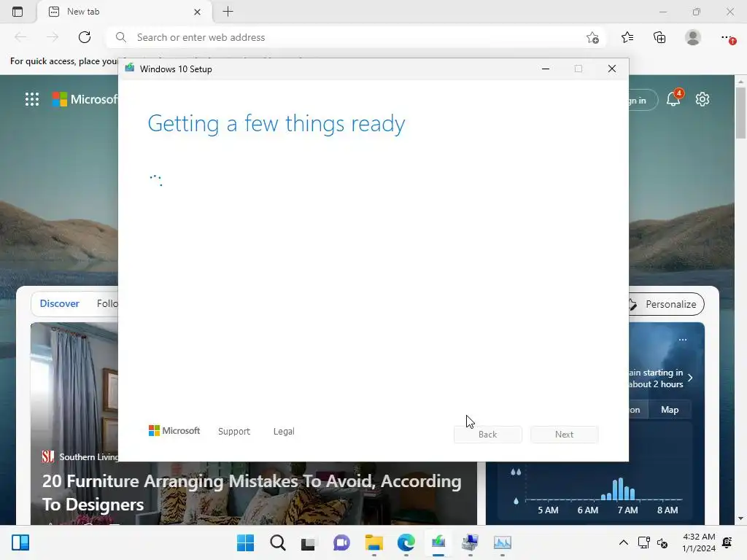Open page settings gear icon
The width and height of the screenshot is (747, 560).
point(703,99)
